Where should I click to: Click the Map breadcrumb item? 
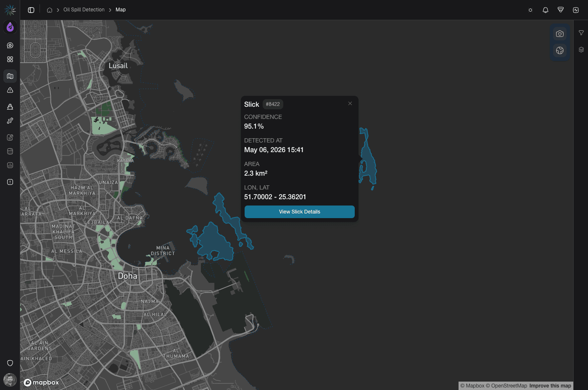pyautogui.click(x=121, y=10)
